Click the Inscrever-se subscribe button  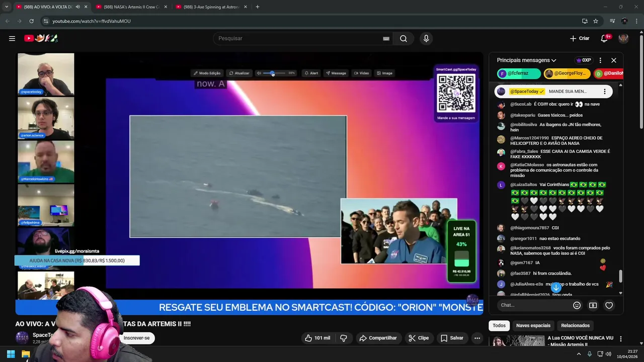[x=137, y=338]
